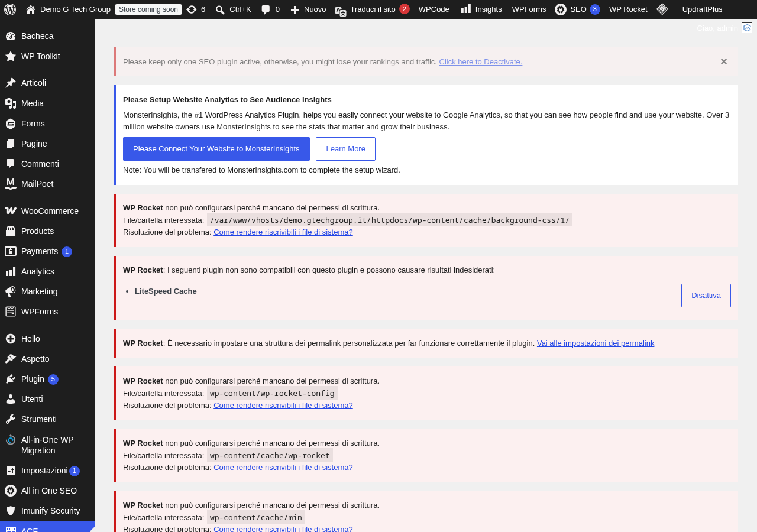Click the Payments dollar icon
Screen dimensions: 757x532
tap(11, 251)
